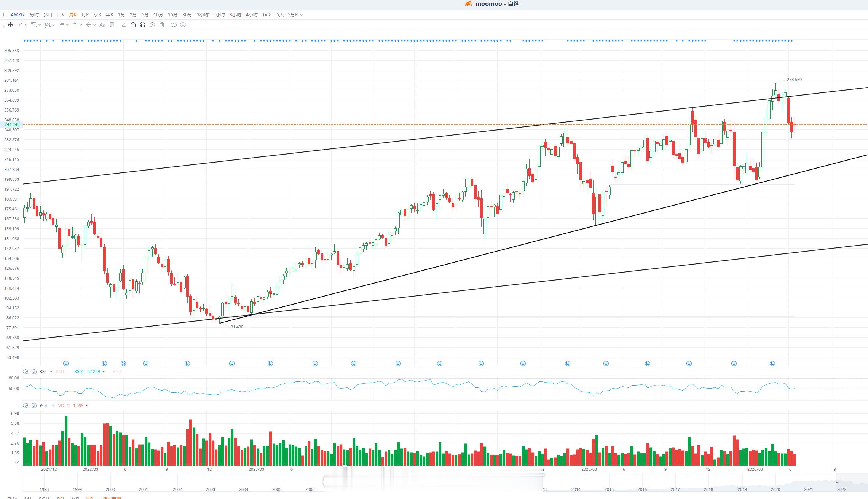This screenshot has width=868, height=499.
Task: Expand pattern tool options arrow
Action: pyautogui.click(x=53, y=25)
